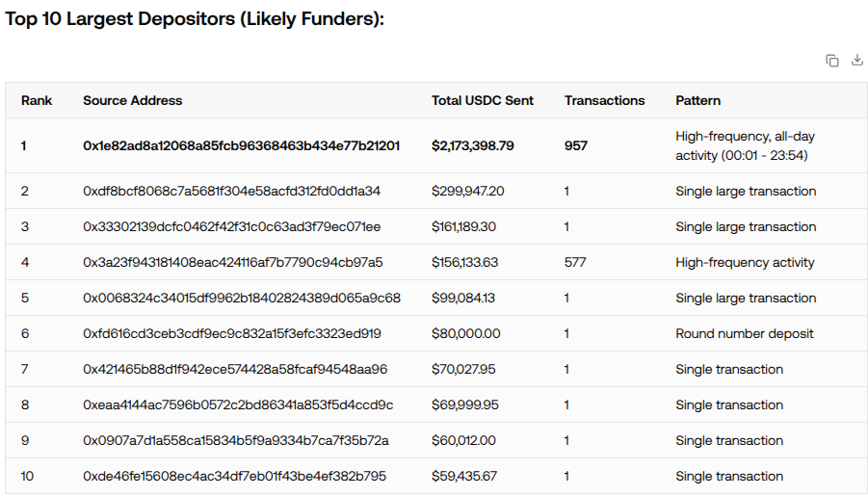Click the address starting 0x0068324c

241,298
